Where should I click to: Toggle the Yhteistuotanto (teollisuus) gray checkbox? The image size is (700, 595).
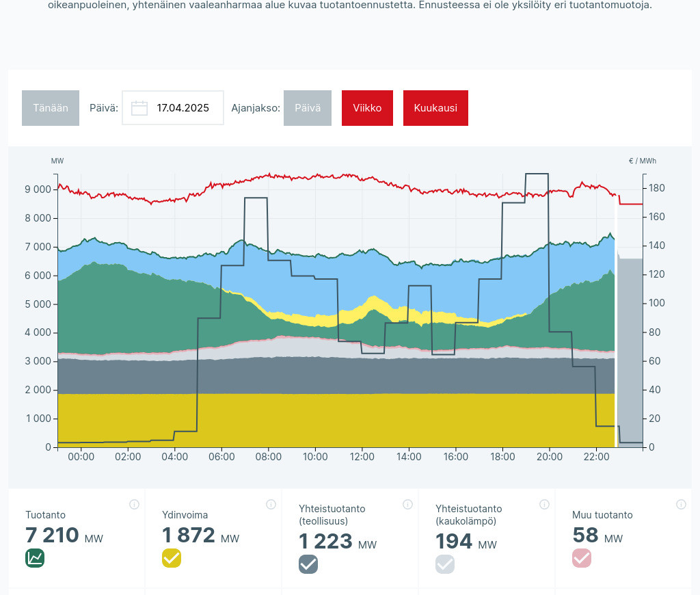pyautogui.click(x=308, y=564)
